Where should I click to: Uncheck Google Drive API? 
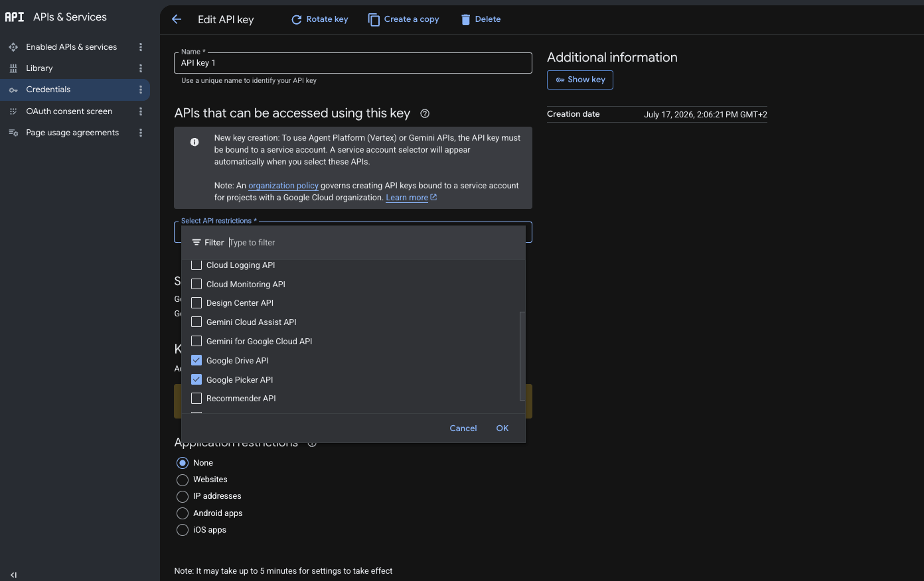pyautogui.click(x=196, y=361)
